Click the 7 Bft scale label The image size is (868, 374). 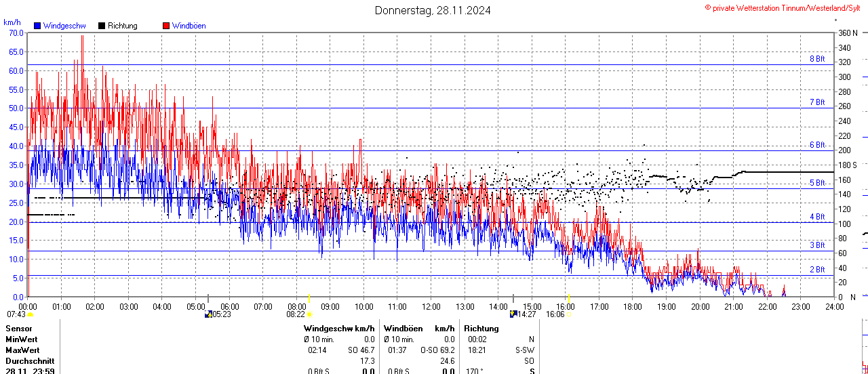(817, 102)
